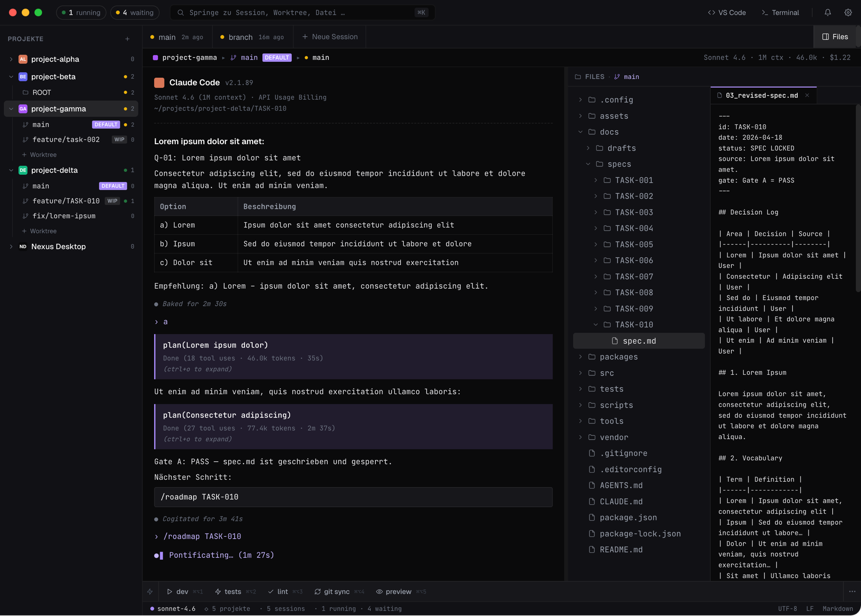Open settings gear
This screenshot has height=616, width=861.
pos(848,12)
